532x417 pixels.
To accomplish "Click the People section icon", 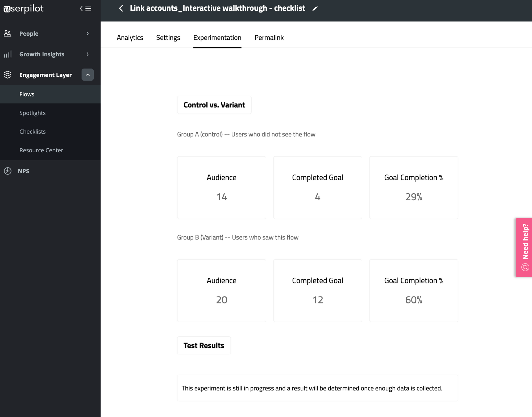I will click(7, 33).
